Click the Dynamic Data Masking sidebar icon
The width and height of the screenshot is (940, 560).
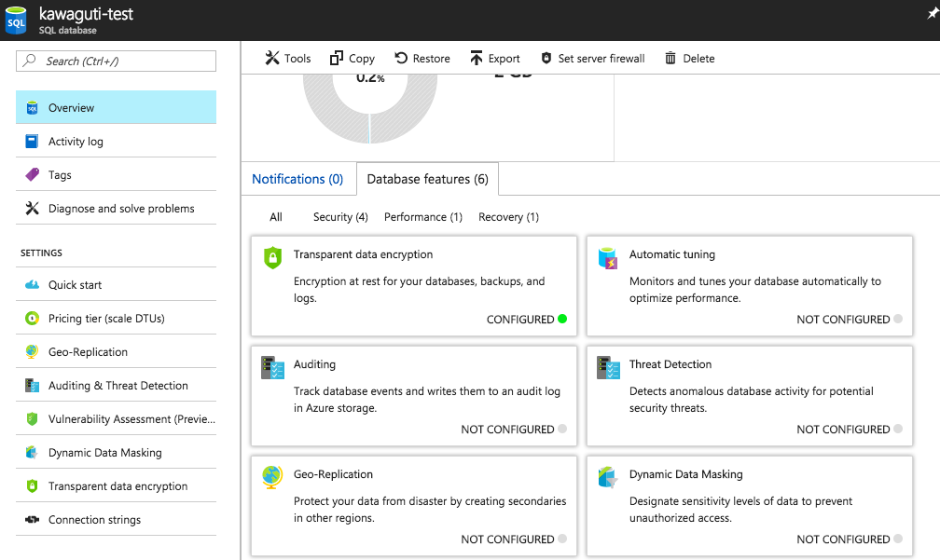(33, 452)
